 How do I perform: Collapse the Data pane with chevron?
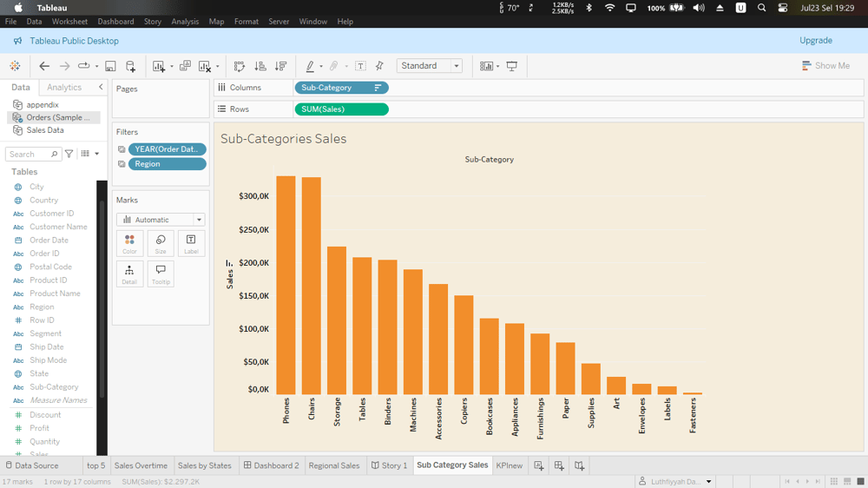coord(101,87)
